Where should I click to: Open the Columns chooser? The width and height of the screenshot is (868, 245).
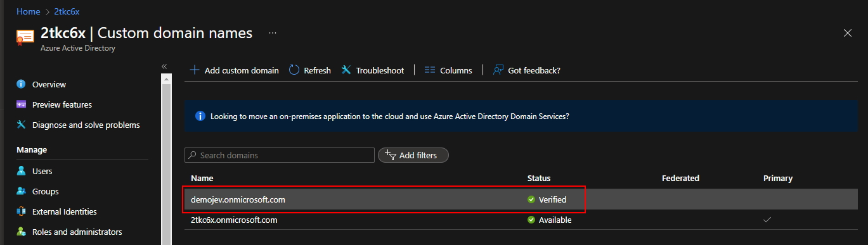coord(456,70)
